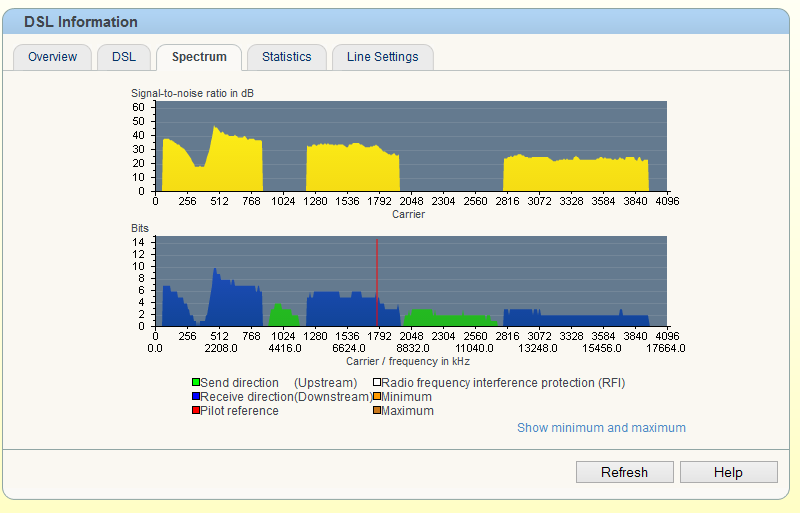The width and height of the screenshot is (800, 513).
Task: Click the green Send direction legend swatch
Action: tap(196, 383)
